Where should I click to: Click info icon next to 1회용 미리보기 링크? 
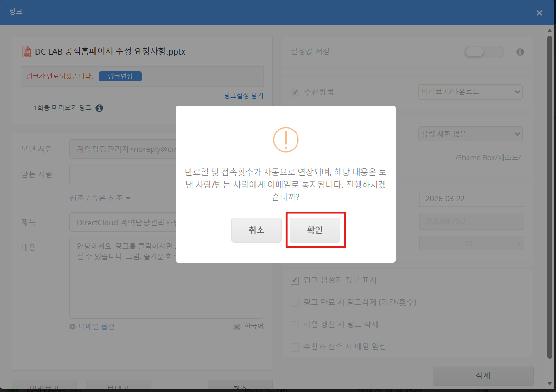99,108
